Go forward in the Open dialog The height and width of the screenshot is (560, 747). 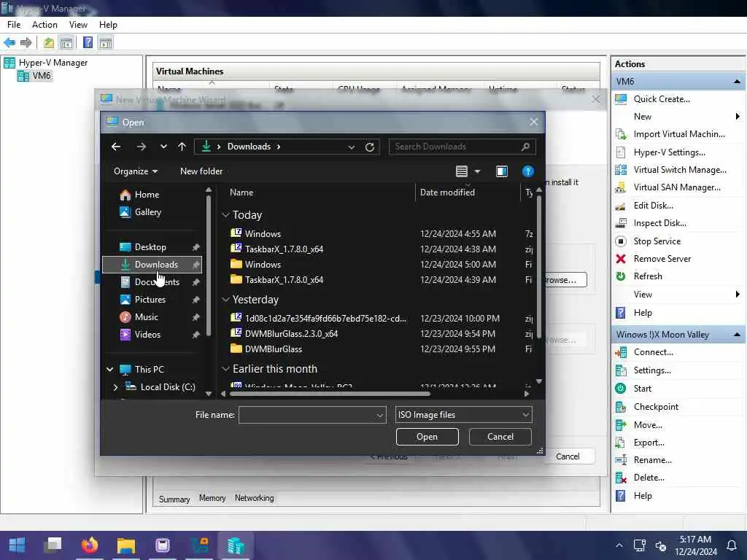pos(141,147)
